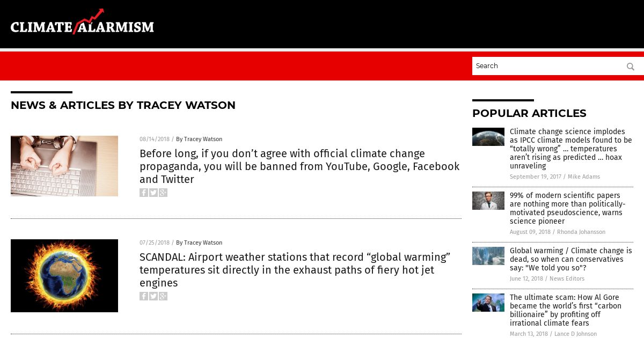This screenshot has width=644, height=338.
Task: Click the June 12, 2018 date
Action: [x=526, y=278]
